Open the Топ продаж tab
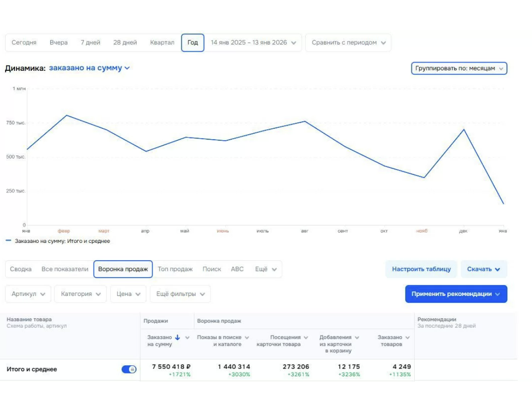The image size is (532, 405). pos(175,269)
